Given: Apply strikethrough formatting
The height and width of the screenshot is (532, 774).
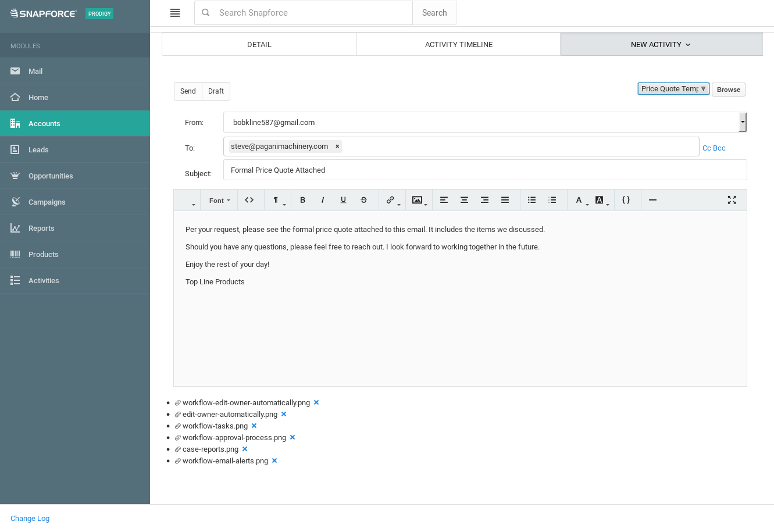Looking at the screenshot, I should pyautogui.click(x=363, y=200).
